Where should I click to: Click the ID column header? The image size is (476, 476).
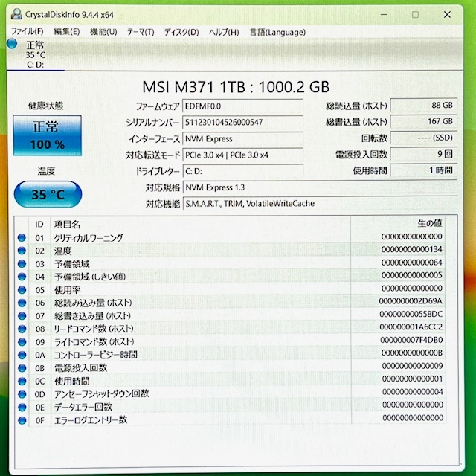click(39, 225)
